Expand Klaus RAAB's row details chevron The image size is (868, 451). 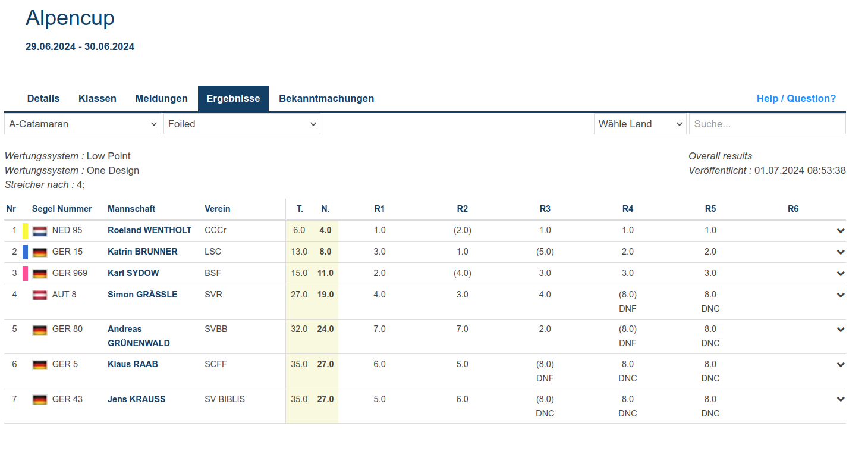coord(840,365)
